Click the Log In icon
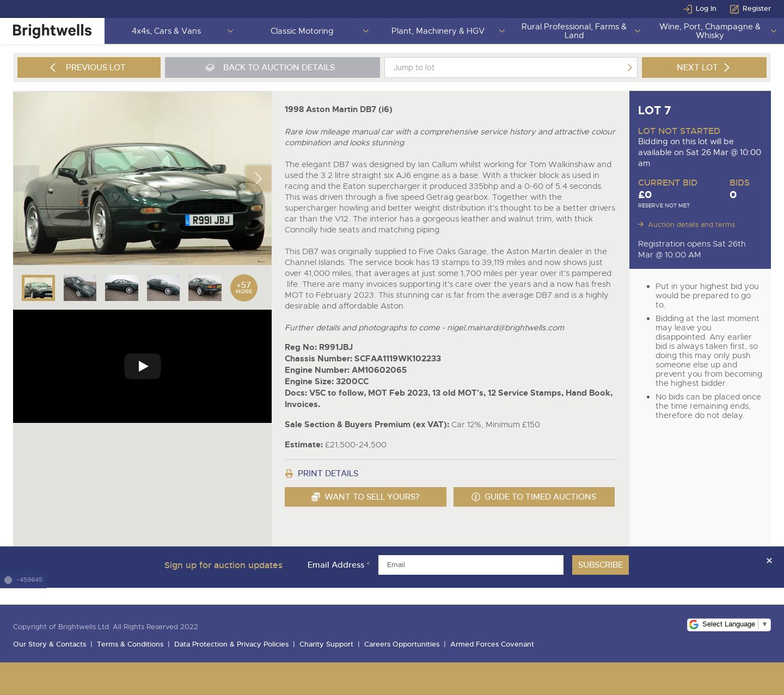This screenshot has height=695, width=784. pos(688,9)
